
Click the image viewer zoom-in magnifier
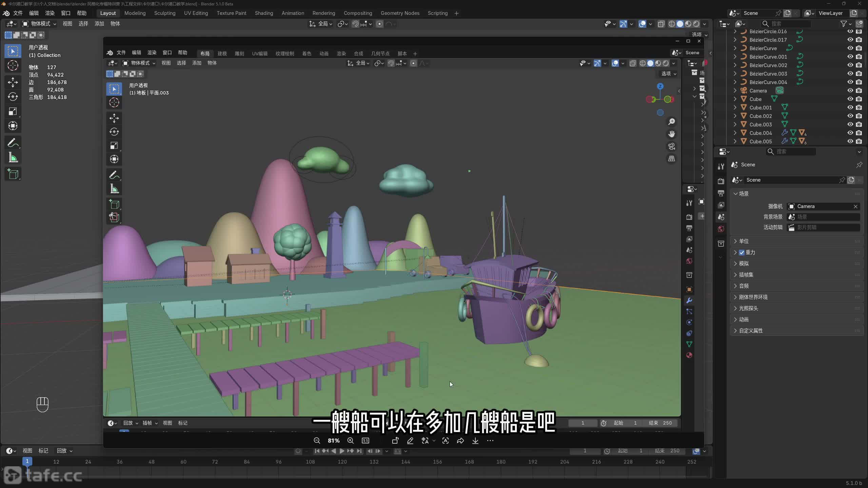351,441
